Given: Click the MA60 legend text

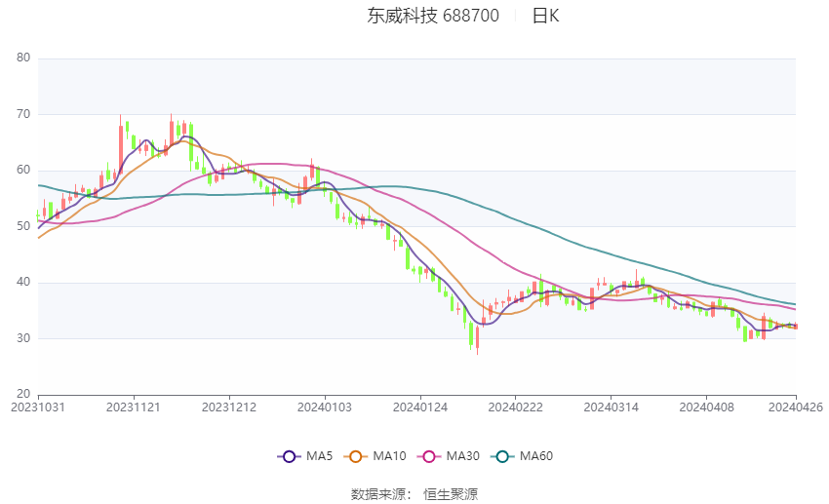Looking at the screenshot, I should coord(536,456).
